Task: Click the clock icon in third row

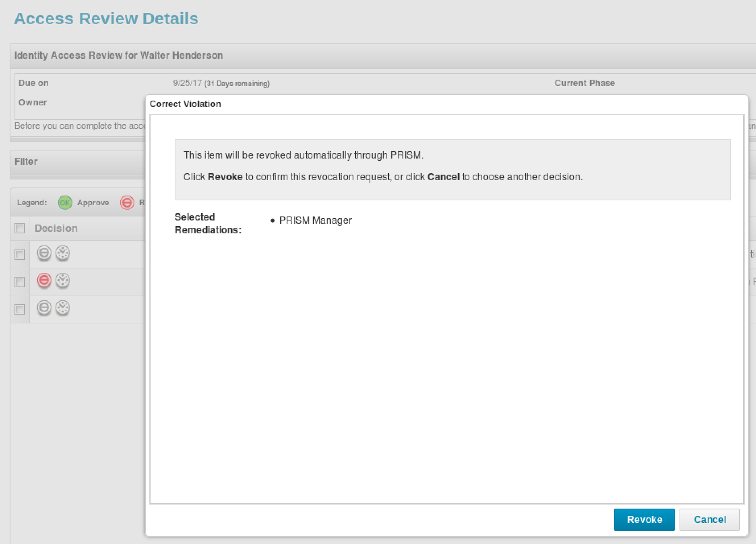Action: coord(62,308)
